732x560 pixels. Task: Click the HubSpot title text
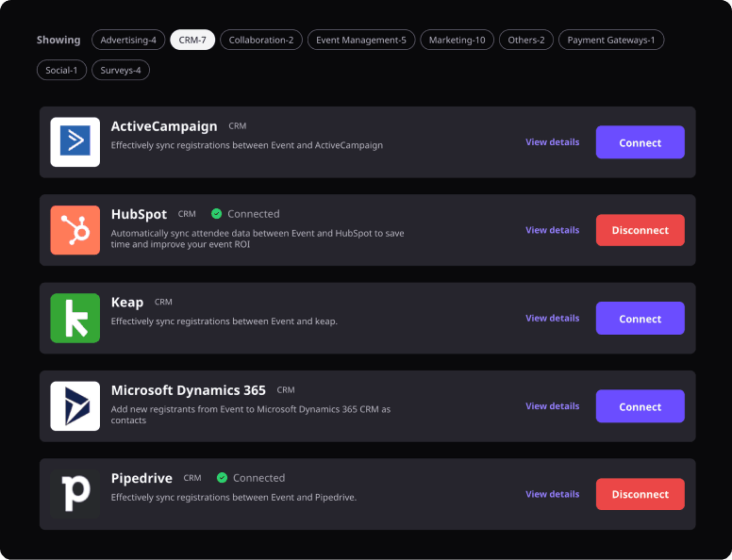pos(139,214)
